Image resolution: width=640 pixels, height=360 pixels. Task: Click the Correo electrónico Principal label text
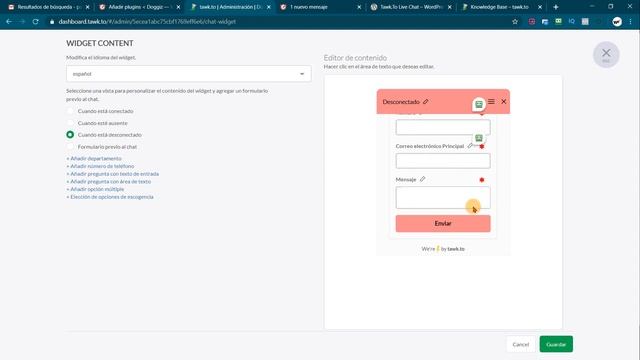click(x=430, y=146)
